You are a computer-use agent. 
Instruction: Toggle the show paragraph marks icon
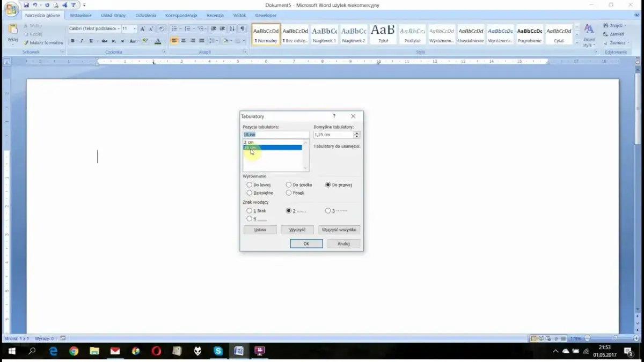pos(243,29)
